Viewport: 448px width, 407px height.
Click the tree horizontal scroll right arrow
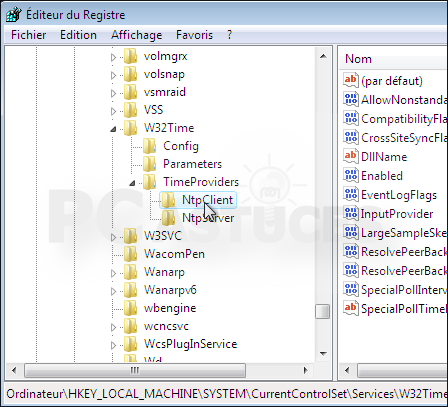click(305, 370)
